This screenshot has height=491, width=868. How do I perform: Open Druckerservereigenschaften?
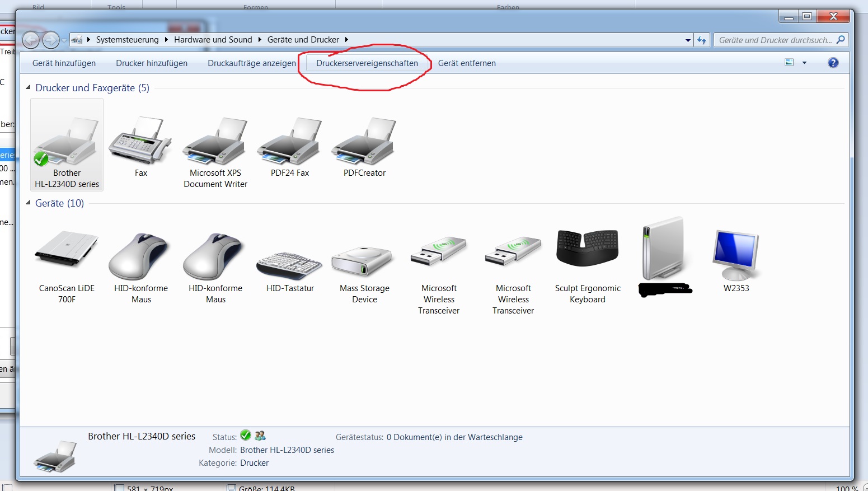coord(367,63)
